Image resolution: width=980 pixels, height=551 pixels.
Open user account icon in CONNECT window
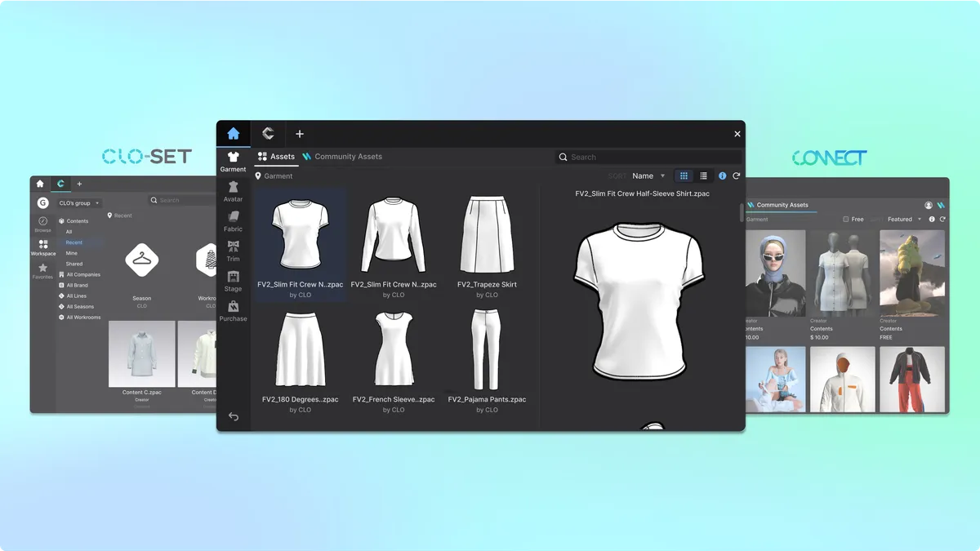coord(929,206)
